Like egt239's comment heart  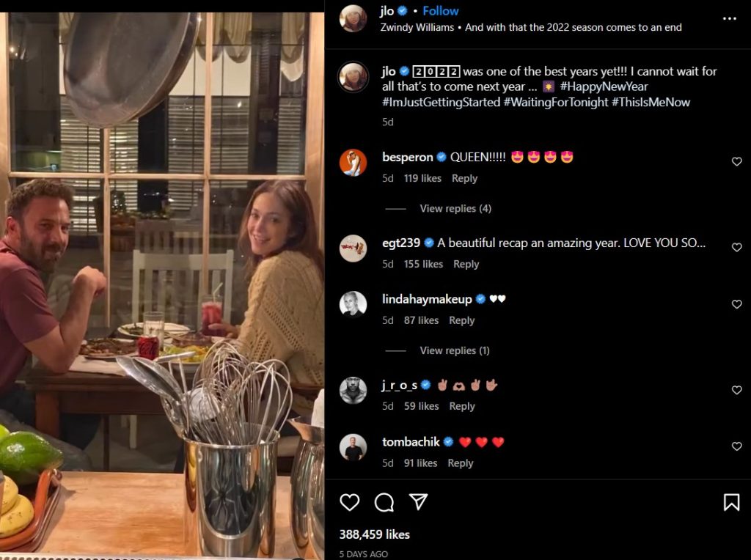click(737, 248)
